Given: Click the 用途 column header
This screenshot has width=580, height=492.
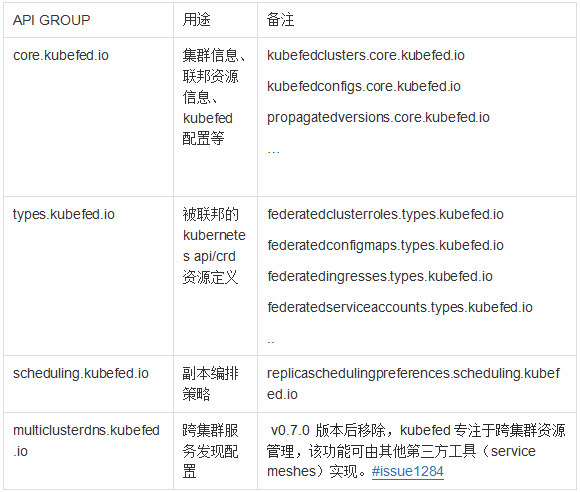Looking at the screenshot, I should pos(196,20).
